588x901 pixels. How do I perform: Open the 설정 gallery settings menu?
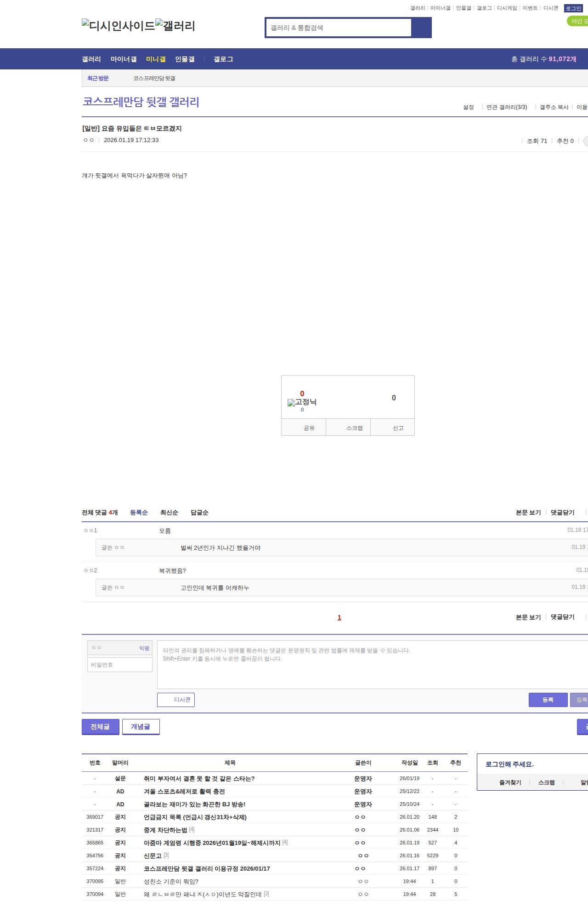468,107
